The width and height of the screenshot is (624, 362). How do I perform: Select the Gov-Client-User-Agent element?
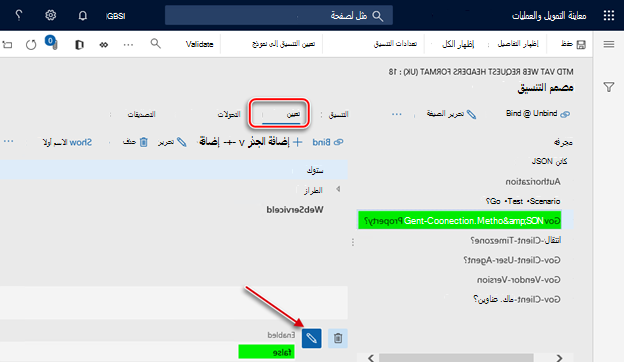512,260
